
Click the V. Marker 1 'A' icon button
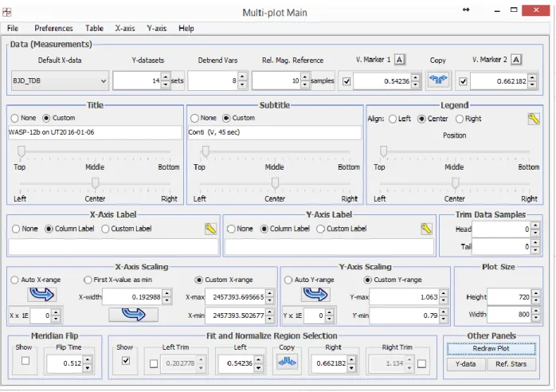coord(399,60)
